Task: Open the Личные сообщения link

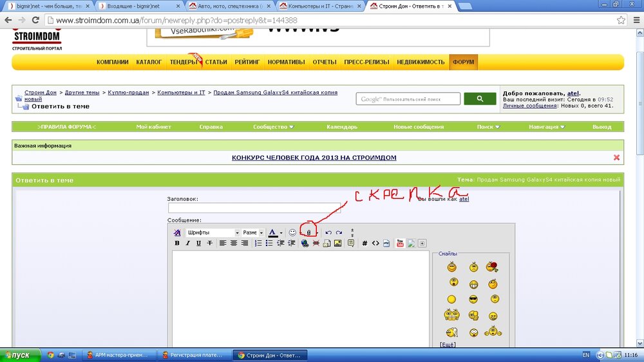Action: [x=530, y=106]
